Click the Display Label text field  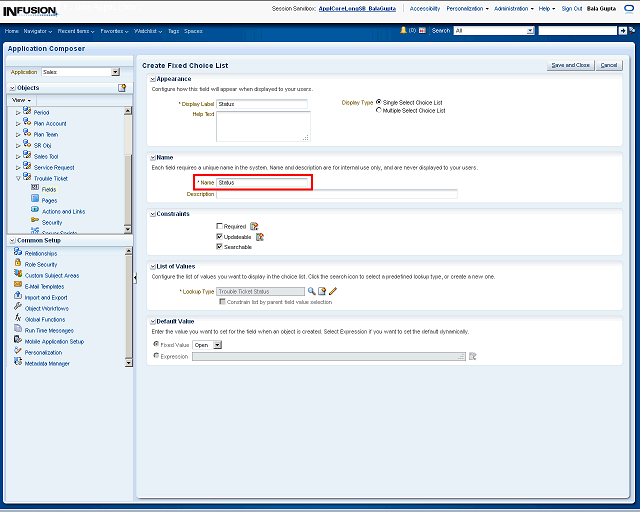tap(263, 103)
